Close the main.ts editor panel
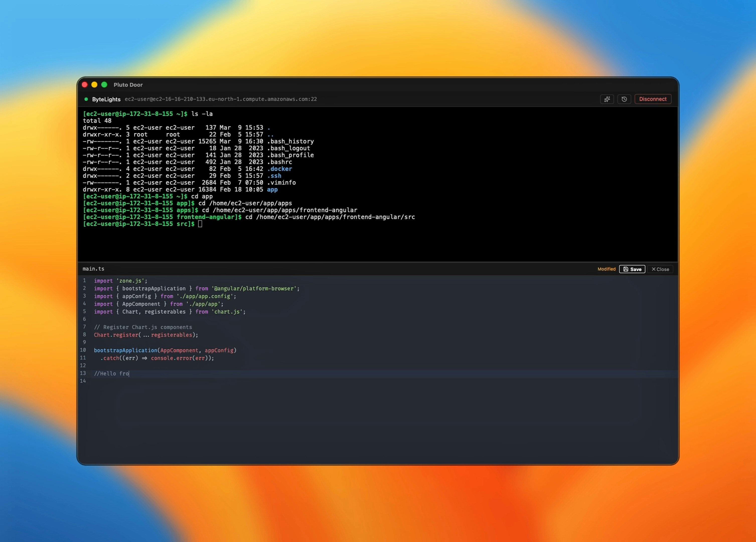756x542 pixels. pyautogui.click(x=660, y=269)
